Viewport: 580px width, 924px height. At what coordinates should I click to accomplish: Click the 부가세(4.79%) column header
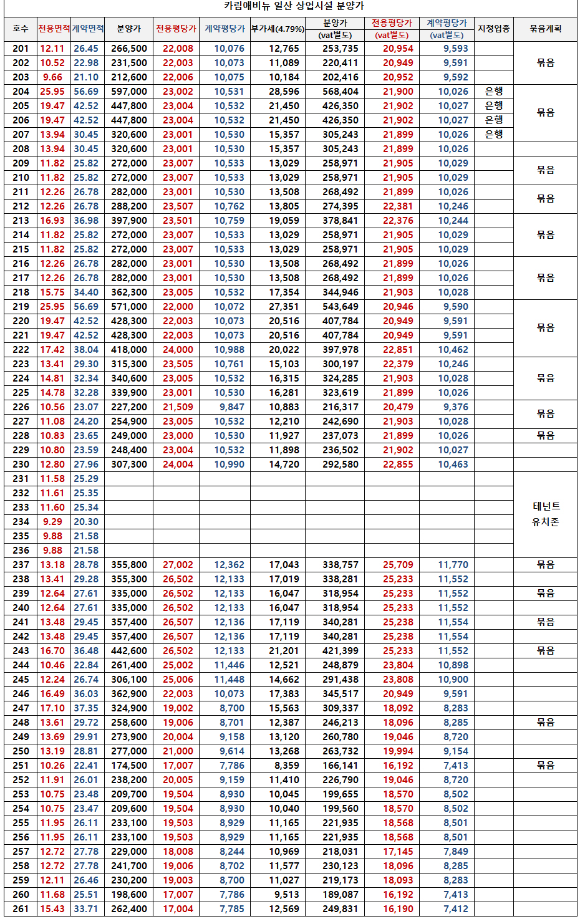(x=278, y=29)
